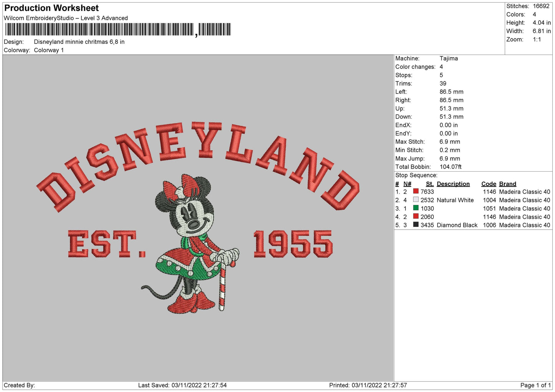Select the EndX value 0.00 in
The image size is (555, 392).
(449, 125)
